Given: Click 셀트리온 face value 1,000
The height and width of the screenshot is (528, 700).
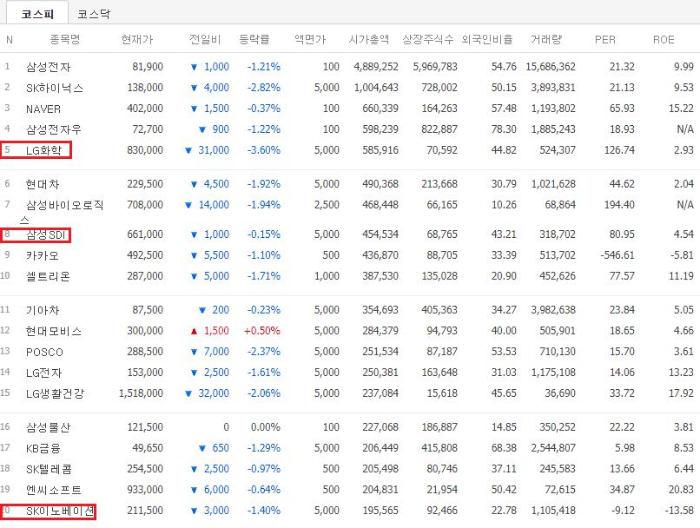Looking at the screenshot, I should tap(327, 276).
